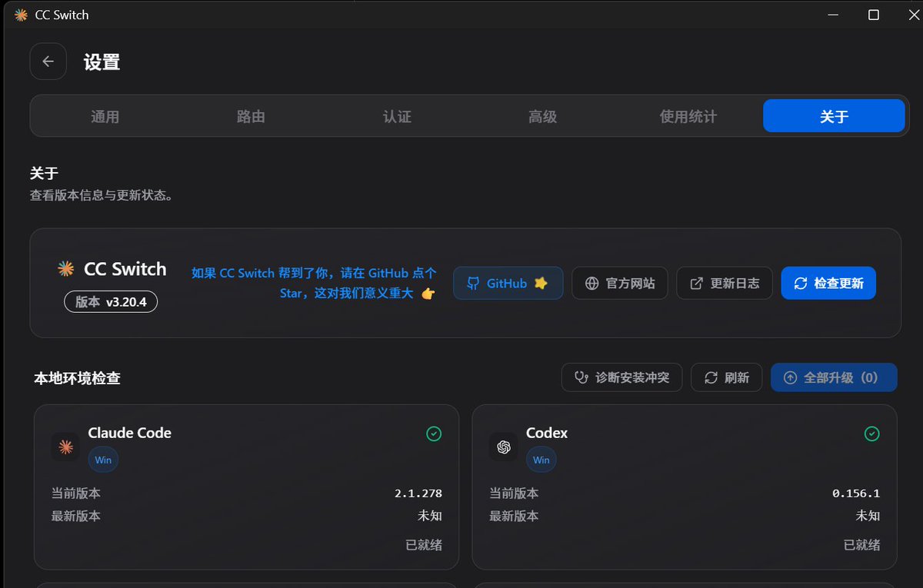This screenshot has width=923, height=588.
Task: Click the Win badge under Codex
Action: pyautogui.click(x=541, y=460)
